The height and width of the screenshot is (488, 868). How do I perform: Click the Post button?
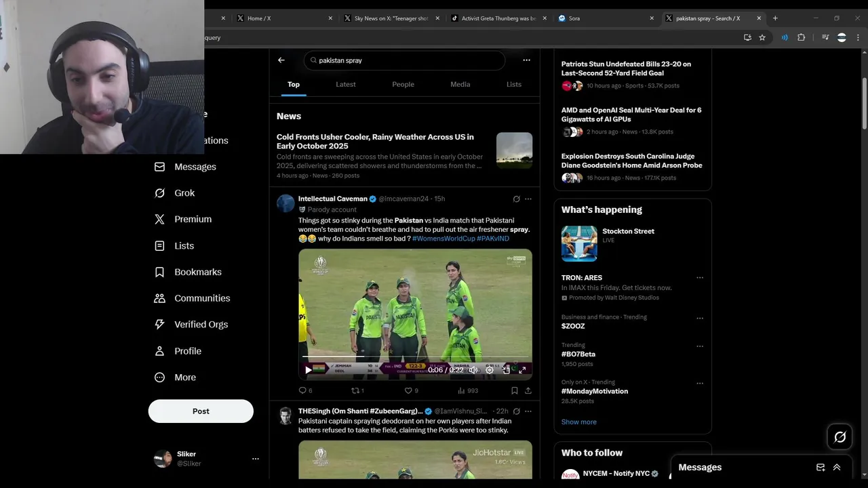click(x=201, y=411)
